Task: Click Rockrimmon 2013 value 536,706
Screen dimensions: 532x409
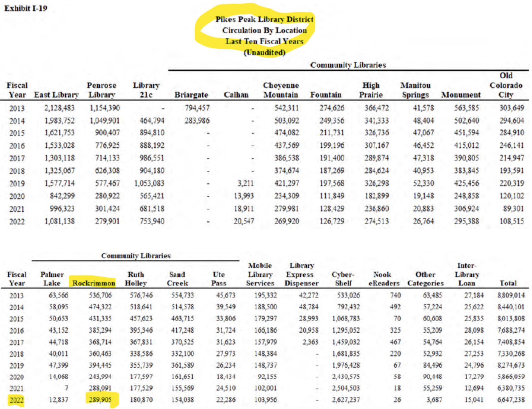Action: click(x=100, y=295)
